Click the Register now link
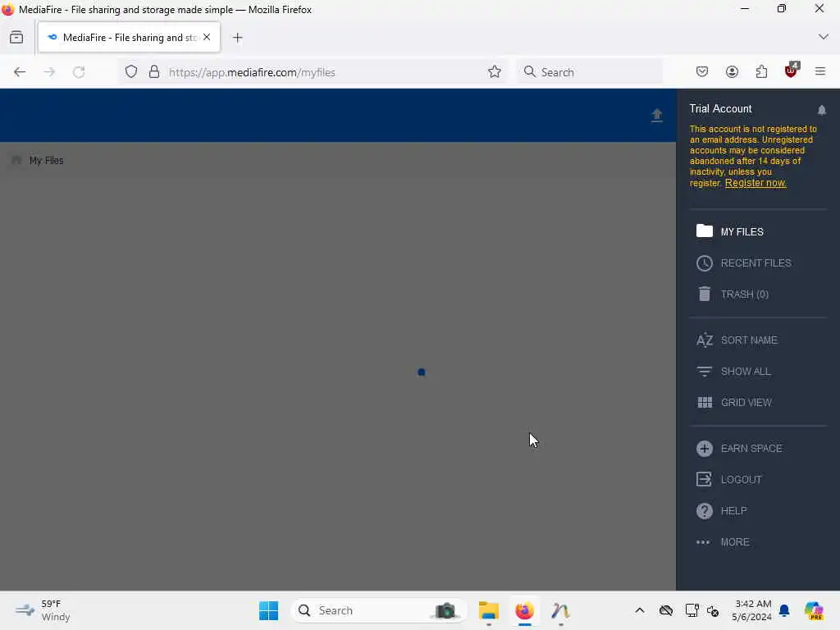840x630 pixels. click(x=756, y=183)
